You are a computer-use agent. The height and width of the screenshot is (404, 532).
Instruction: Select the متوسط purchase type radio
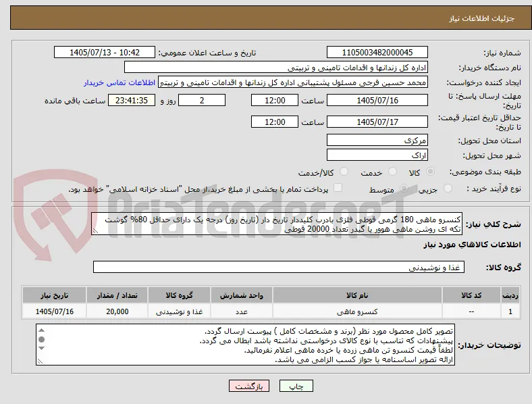point(404,188)
